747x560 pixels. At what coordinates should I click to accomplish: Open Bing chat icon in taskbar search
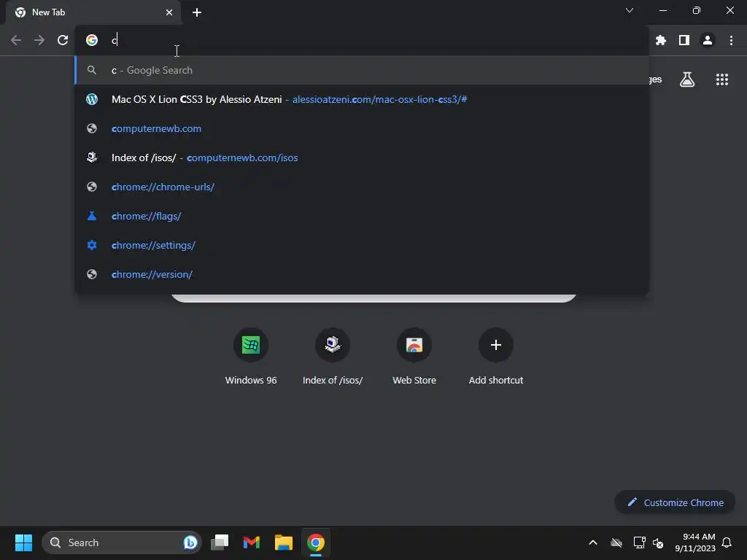190,542
